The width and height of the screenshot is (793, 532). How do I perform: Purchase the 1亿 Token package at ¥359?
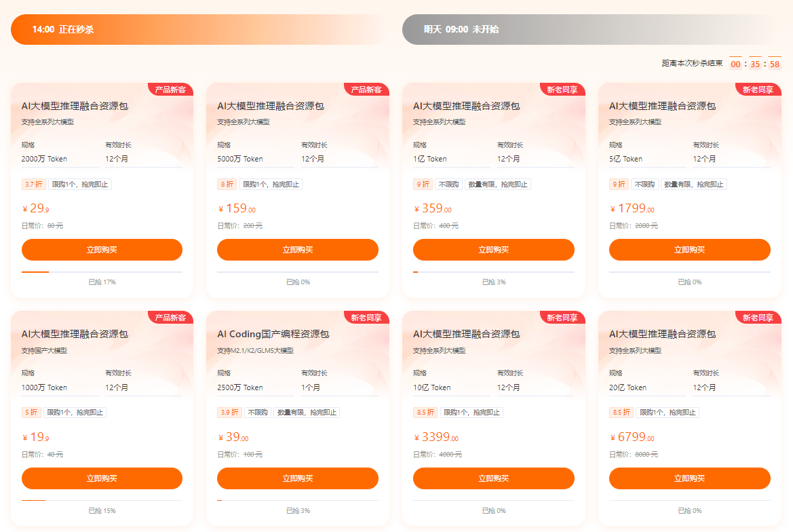point(494,250)
